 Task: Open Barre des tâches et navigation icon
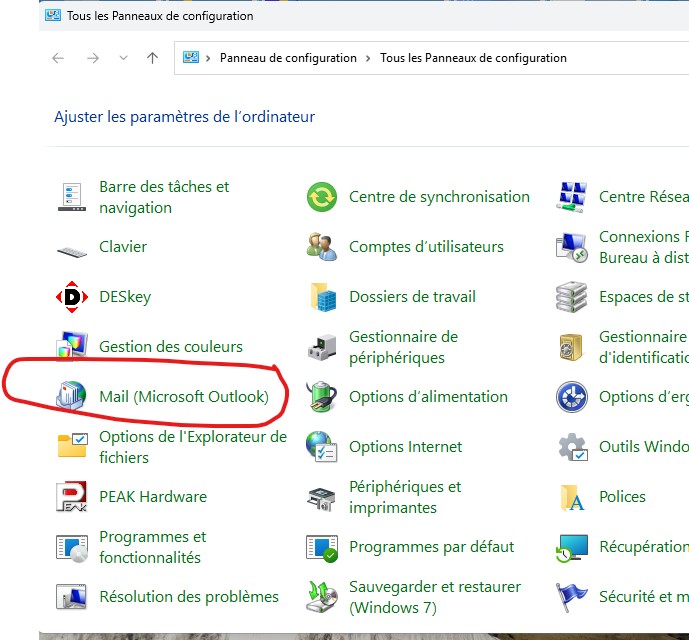72,197
